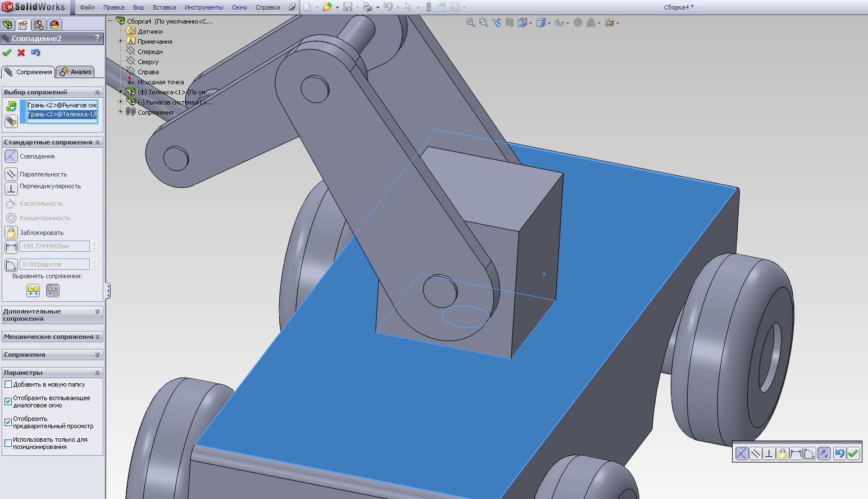Click the angle degrees input field
The image size is (868, 499).
(x=55, y=264)
